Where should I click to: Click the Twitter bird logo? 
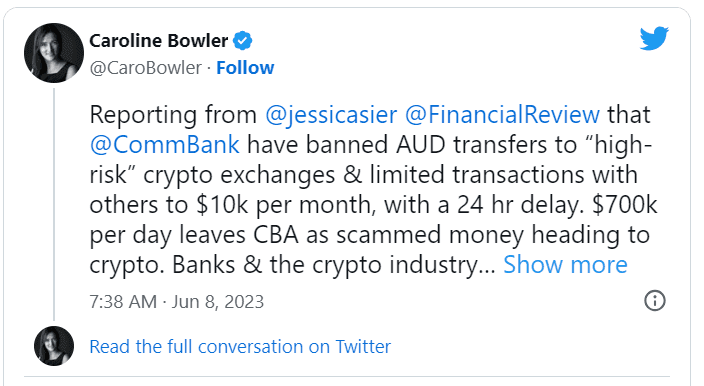pyautogui.click(x=654, y=38)
